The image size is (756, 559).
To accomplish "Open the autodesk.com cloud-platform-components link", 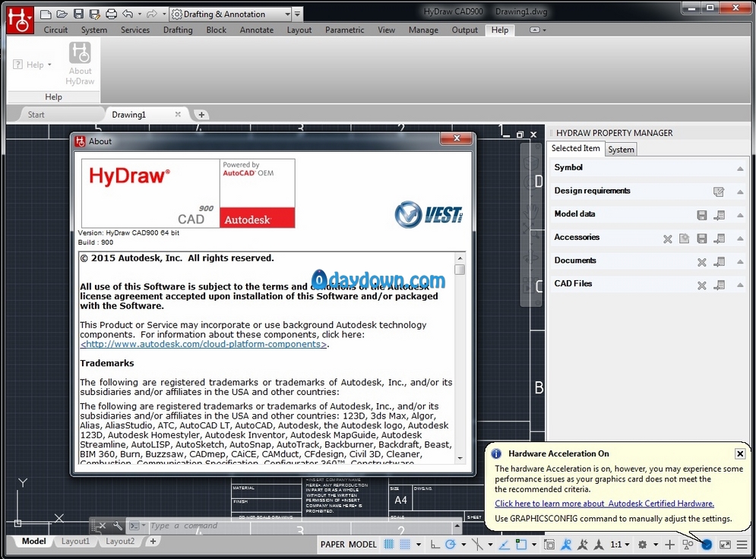I will point(204,344).
